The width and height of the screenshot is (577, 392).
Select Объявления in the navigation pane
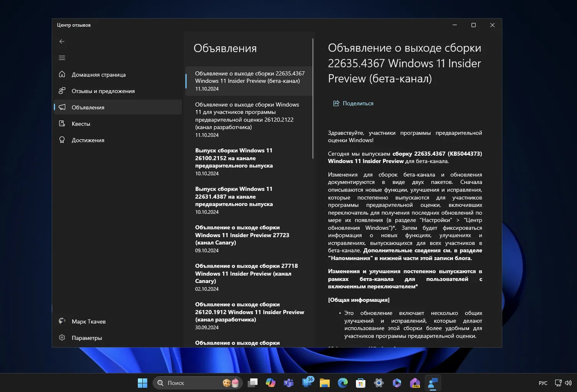click(118, 107)
